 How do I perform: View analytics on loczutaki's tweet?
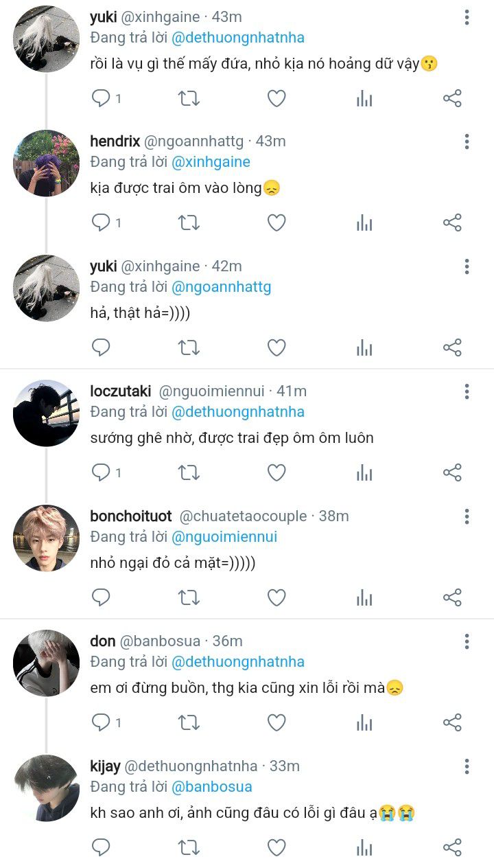(x=364, y=473)
